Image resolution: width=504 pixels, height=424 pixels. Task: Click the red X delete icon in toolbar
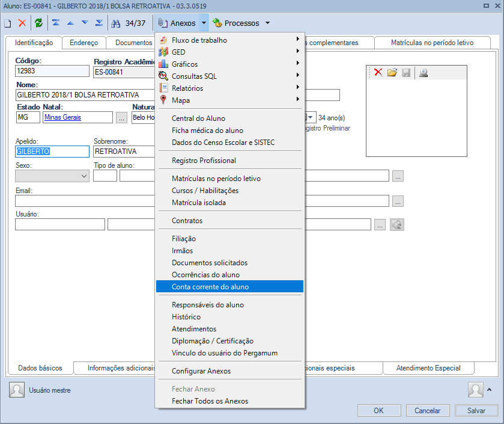[x=22, y=23]
